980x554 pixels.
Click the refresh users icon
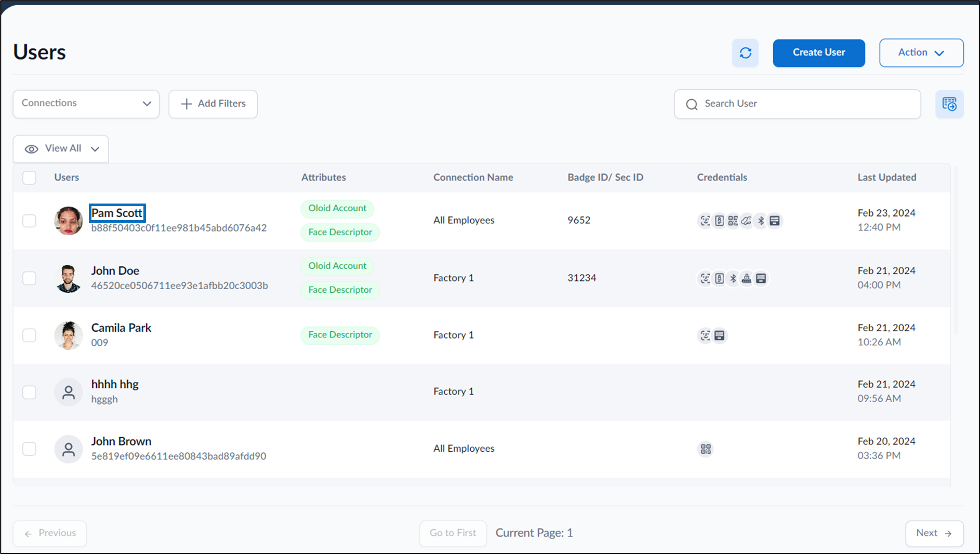click(745, 53)
